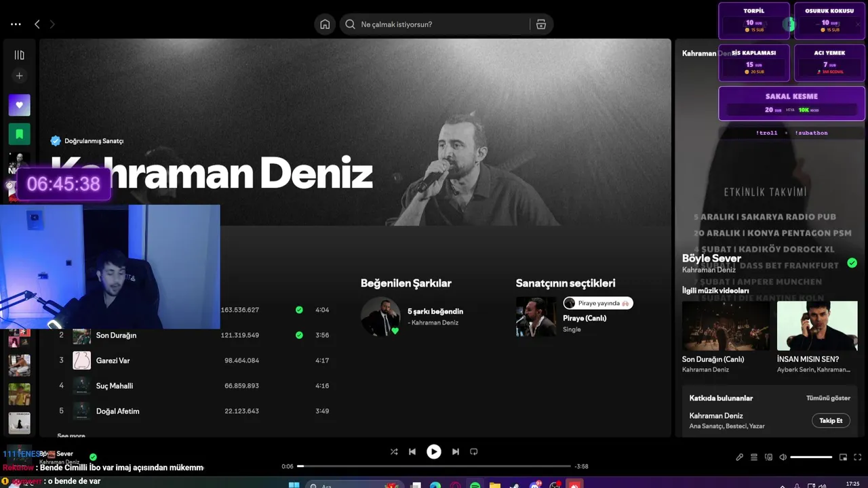Expand Your Library sidebar
Image resolution: width=868 pixels, height=488 pixels.
coord(19,55)
